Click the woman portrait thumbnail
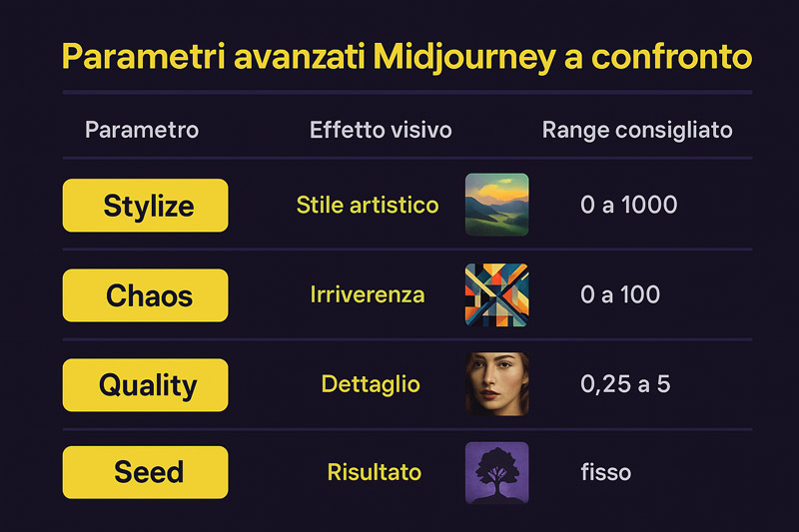 point(496,384)
